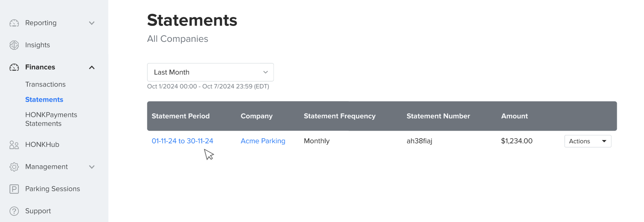Select the Insights brain icon
The width and height of the screenshot is (644, 222).
tap(14, 45)
